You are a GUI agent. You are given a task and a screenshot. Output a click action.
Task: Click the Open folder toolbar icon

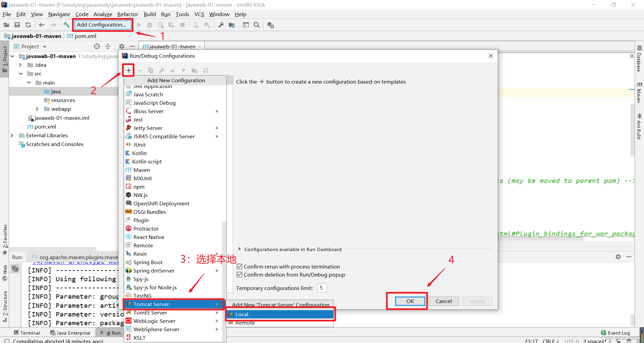[6, 25]
